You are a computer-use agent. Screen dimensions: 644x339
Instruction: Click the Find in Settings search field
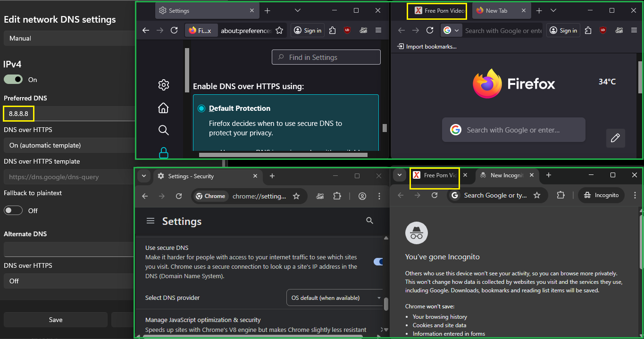pos(326,58)
